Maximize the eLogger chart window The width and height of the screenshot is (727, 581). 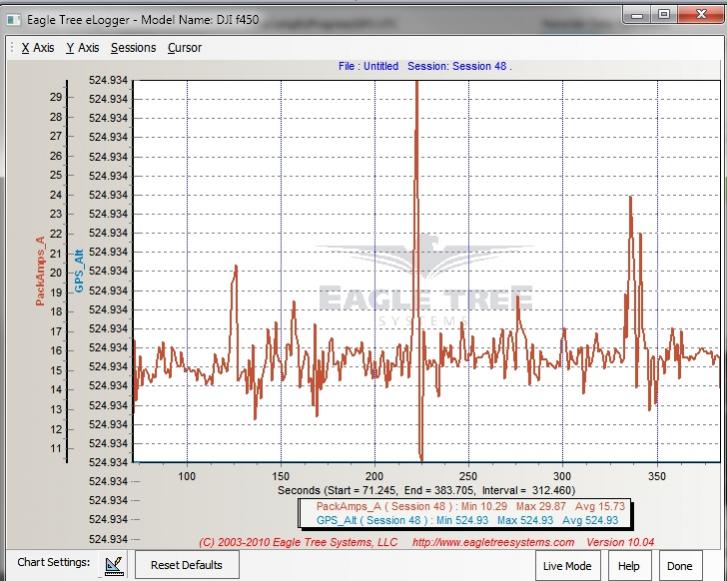(x=662, y=14)
